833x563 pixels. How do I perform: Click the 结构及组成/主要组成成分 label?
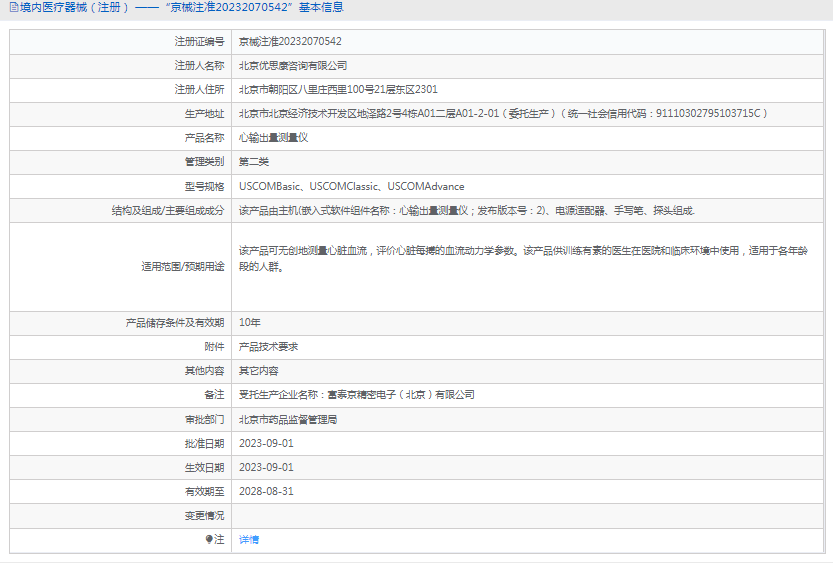[168, 210]
